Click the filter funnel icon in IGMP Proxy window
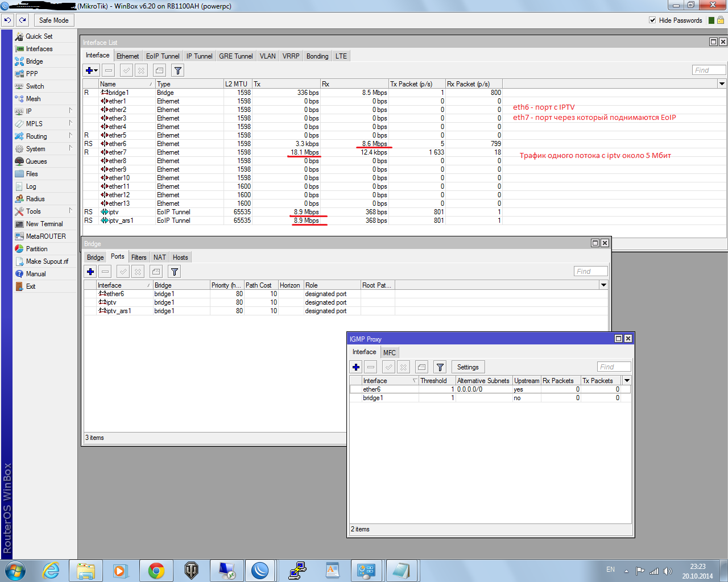Viewport: 728px width, 582px height. 440,367
